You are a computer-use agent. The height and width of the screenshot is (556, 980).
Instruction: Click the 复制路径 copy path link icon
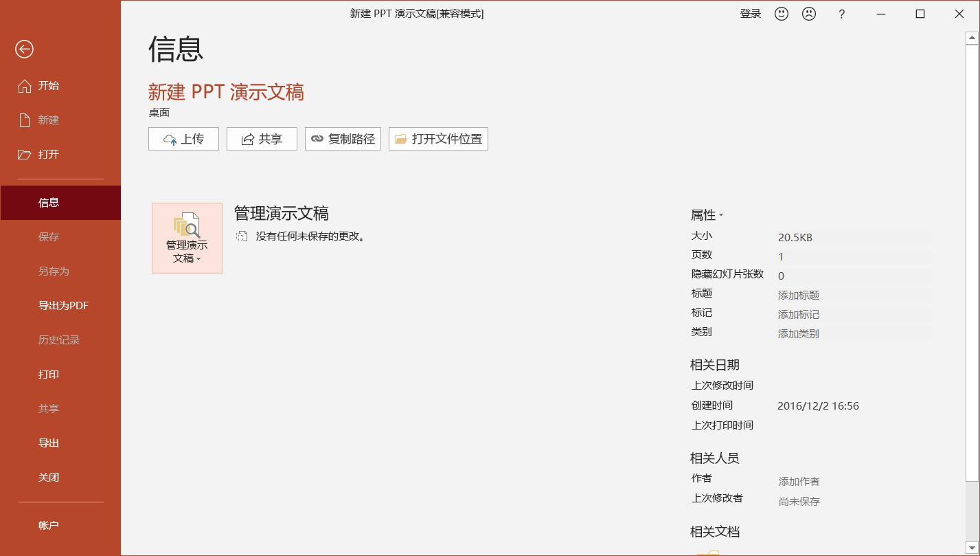(x=317, y=139)
